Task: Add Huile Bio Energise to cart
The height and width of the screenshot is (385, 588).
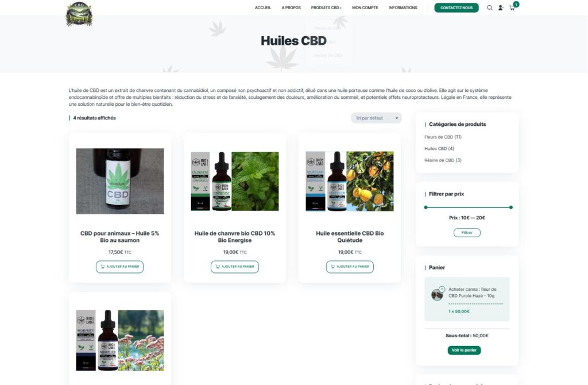Action: (x=235, y=267)
